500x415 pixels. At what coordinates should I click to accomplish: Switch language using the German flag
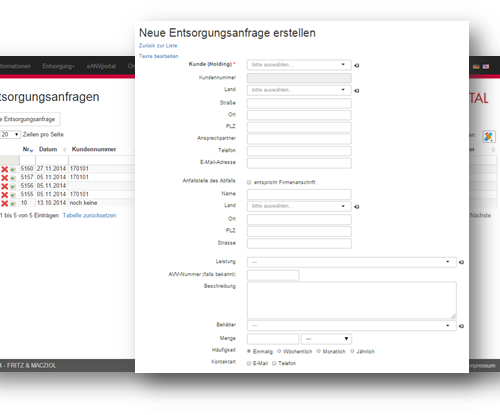pyautogui.click(x=476, y=67)
